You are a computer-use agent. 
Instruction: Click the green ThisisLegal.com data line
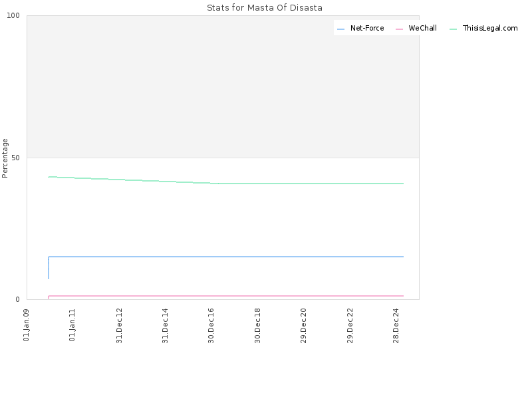pyautogui.click(x=305, y=184)
